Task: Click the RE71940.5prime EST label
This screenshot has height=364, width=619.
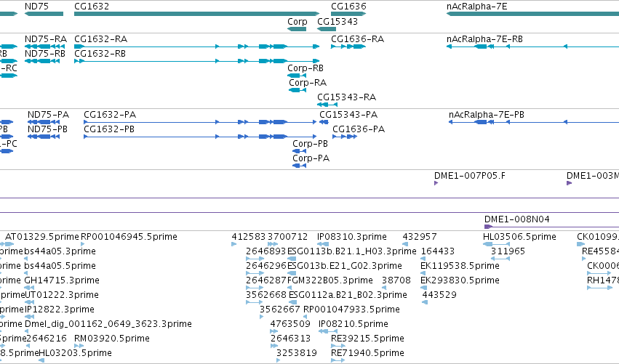Action: click(367, 353)
